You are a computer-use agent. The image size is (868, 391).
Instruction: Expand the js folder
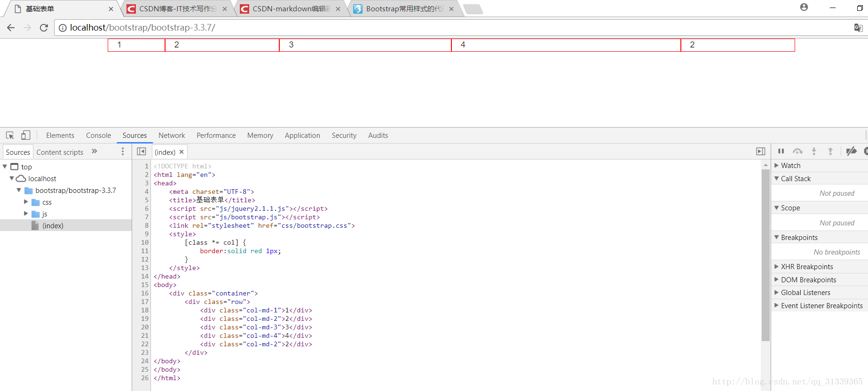pos(26,214)
